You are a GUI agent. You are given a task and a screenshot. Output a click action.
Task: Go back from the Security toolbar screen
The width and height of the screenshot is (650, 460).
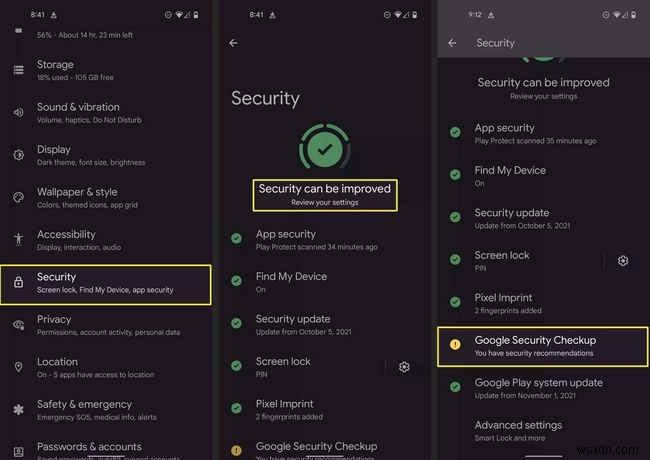pyautogui.click(x=452, y=43)
